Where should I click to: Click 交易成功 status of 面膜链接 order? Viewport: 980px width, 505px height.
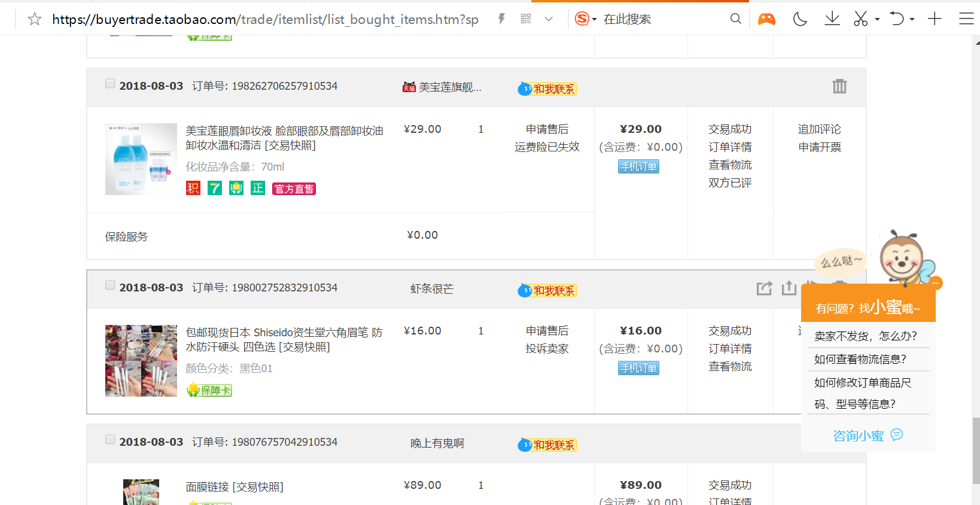point(730,485)
